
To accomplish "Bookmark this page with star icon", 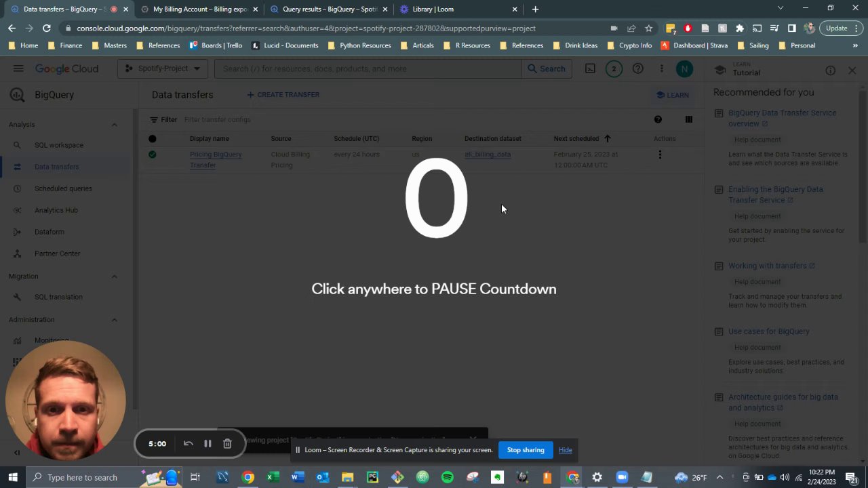I will click(x=648, y=28).
